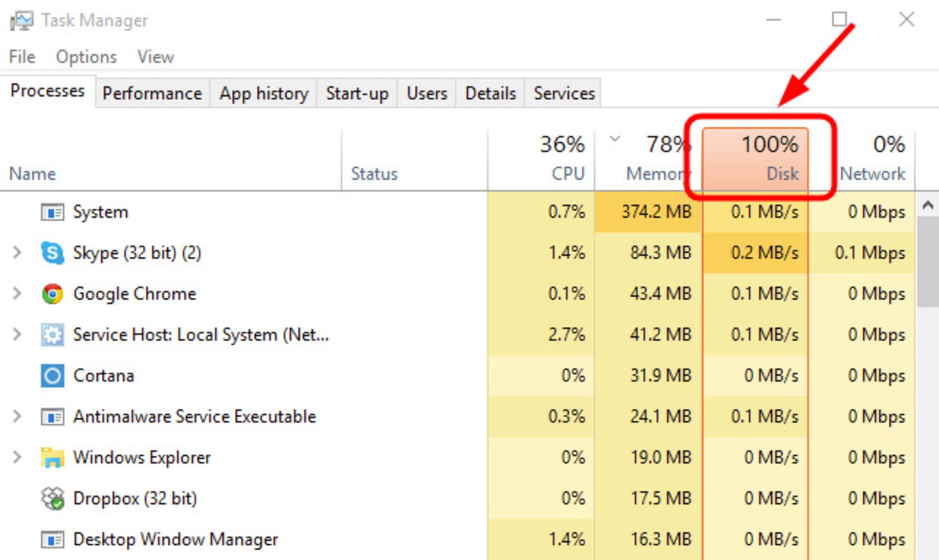Viewport: 939px width, 560px height.
Task: Click the Task Manager icon in the title bar
Action: coord(22,20)
